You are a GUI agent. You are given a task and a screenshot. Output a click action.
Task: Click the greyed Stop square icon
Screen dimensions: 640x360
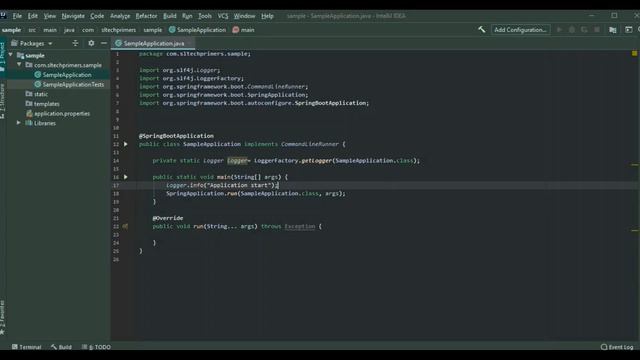point(597,30)
